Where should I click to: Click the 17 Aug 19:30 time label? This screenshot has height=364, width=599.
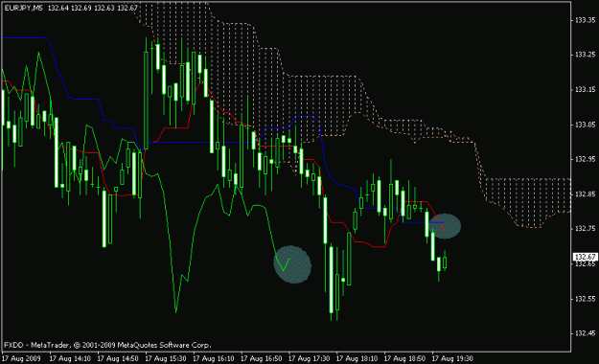click(x=452, y=358)
